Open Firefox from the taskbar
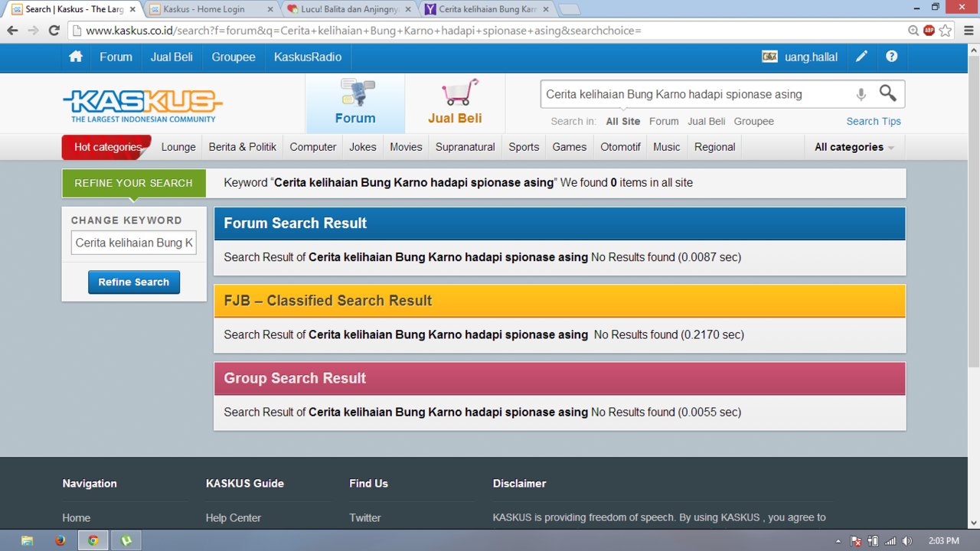Viewport: 980px width, 551px height. [x=60, y=540]
